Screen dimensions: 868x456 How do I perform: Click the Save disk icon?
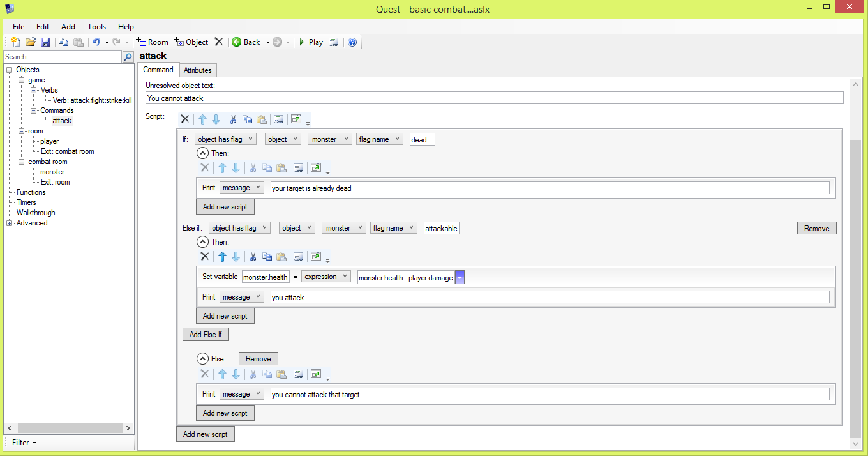[x=45, y=42]
